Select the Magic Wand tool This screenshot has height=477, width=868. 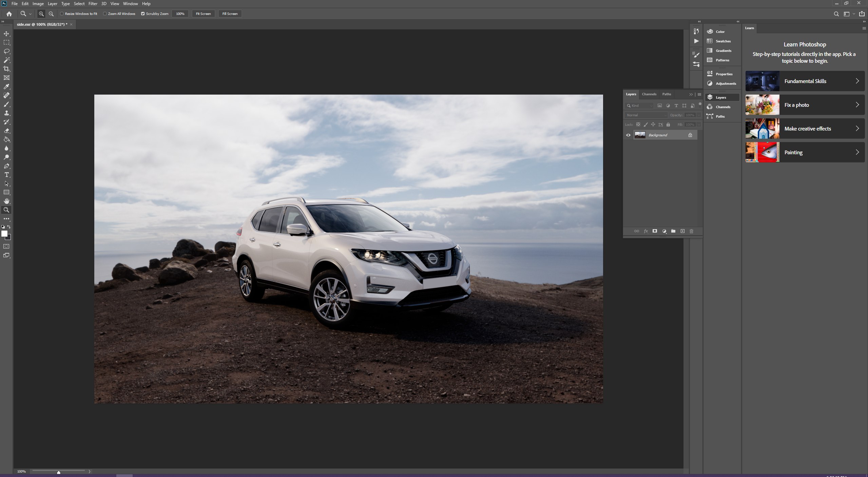[x=6, y=60]
